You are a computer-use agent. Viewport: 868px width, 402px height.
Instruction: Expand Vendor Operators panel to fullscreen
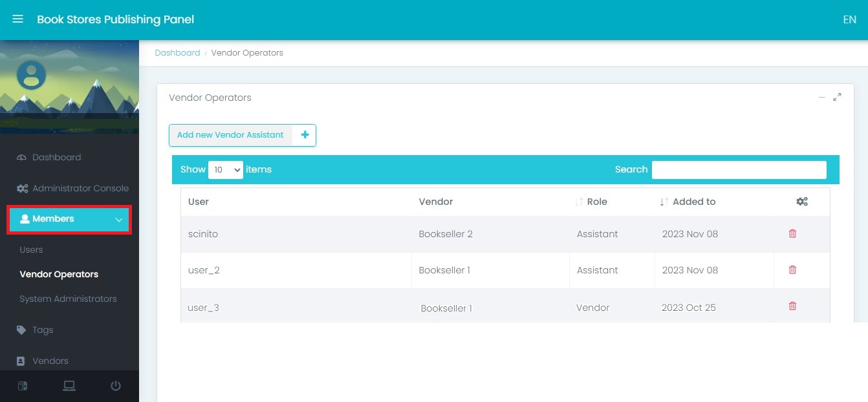pyautogui.click(x=837, y=98)
